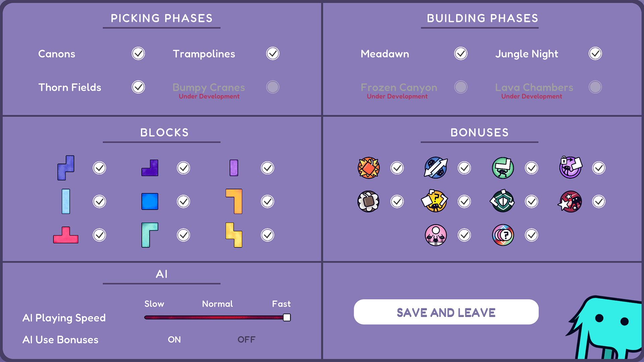
Task: Set AI Use Bonuses to OFF
Action: (247, 340)
